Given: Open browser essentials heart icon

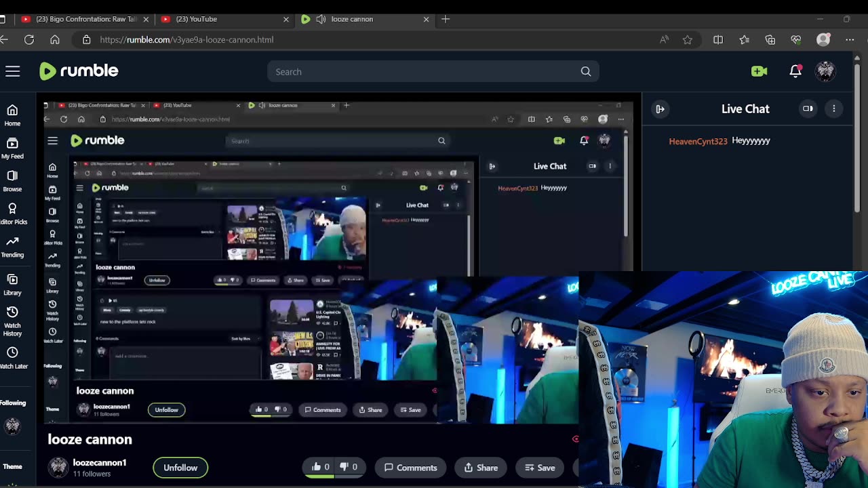Looking at the screenshot, I should click(x=796, y=40).
